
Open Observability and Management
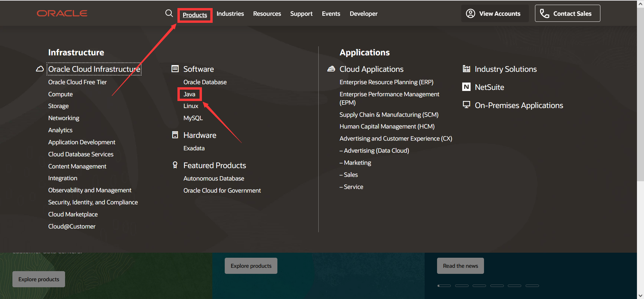(x=90, y=190)
